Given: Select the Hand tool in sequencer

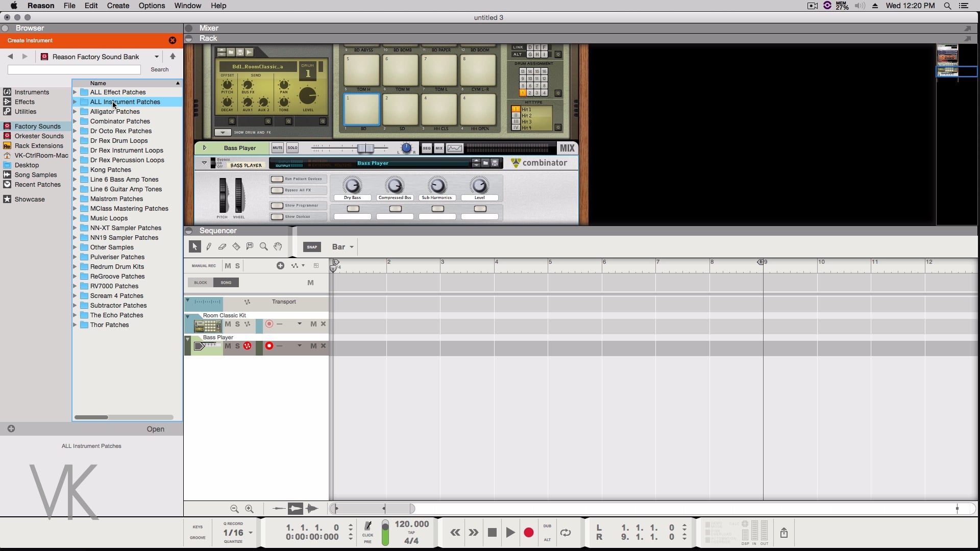Looking at the screenshot, I should (278, 247).
